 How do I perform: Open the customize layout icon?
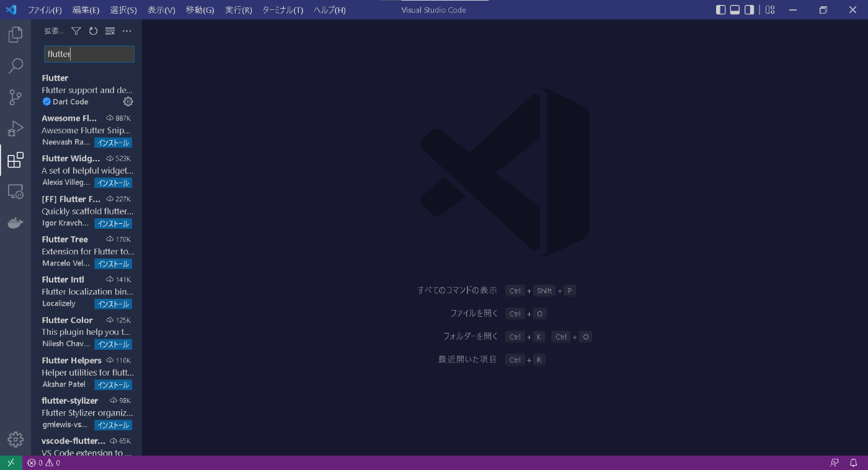770,9
